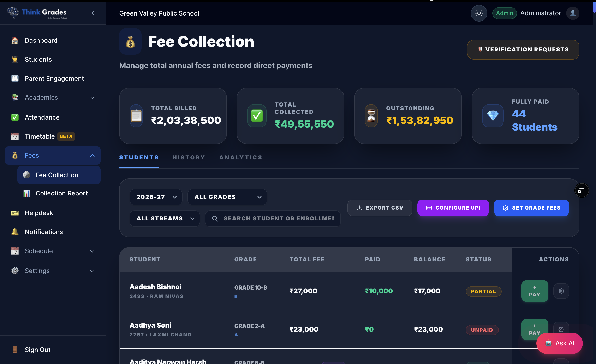Click the Paid column header
This screenshot has width=596, height=364.
372,259
